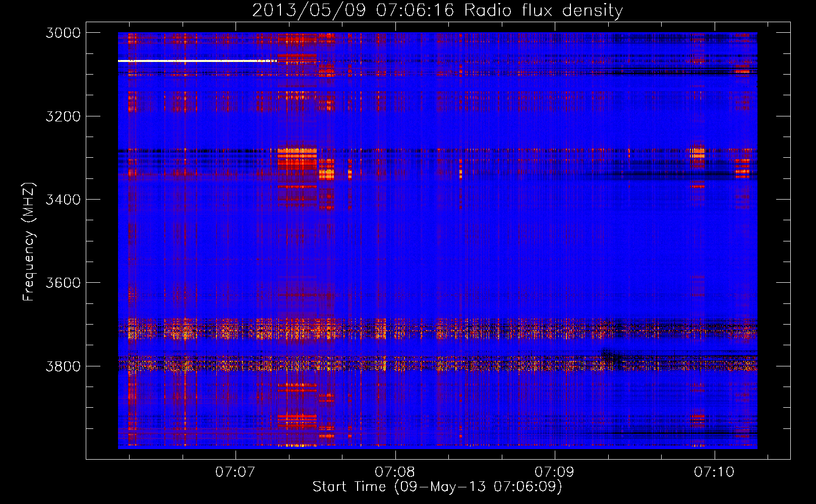Screen dimensions: 816x504
Task: Click the 07:07 time axis label
Action: tap(235, 472)
